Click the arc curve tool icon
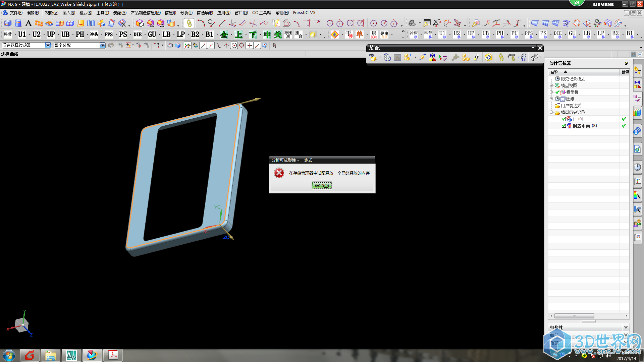Image resolution: width=644 pixels, height=362 pixels. click(x=201, y=23)
